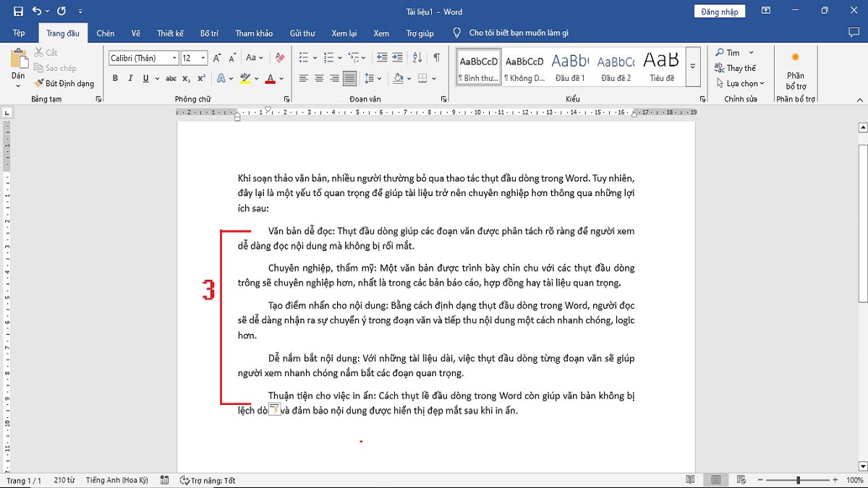Open the font size dropdown
The height and width of the screenshot is (488, 868).
click(203, 58)
